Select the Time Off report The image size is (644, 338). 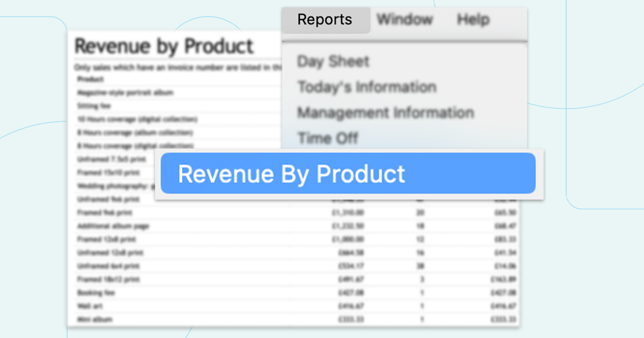click(x=327, y=138)
